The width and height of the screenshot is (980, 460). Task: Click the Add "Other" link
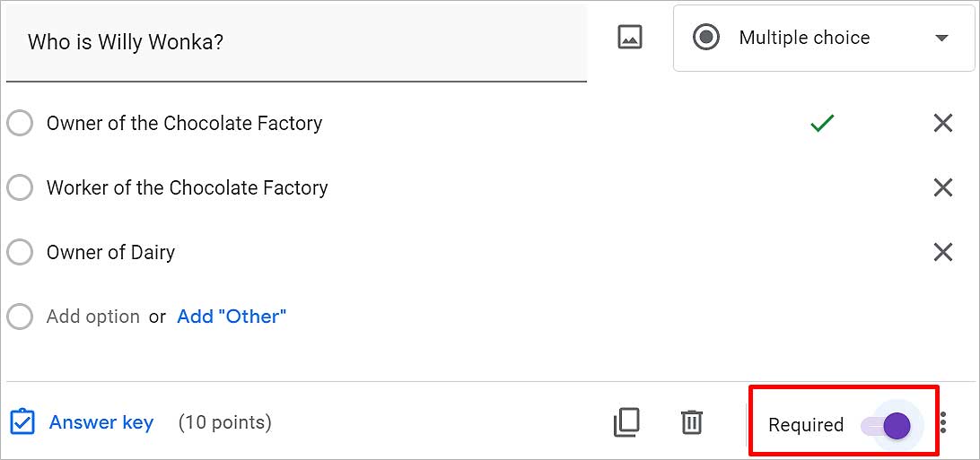pyautogui.click(x=232, y=317)
